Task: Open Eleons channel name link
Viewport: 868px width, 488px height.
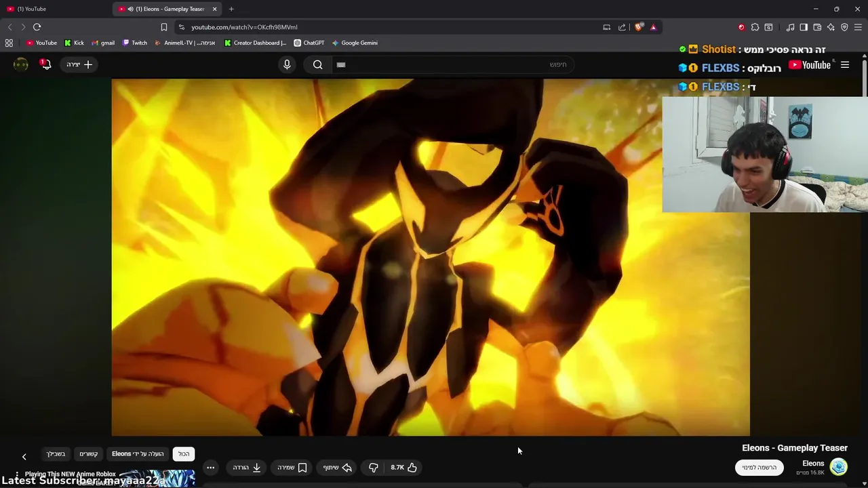Action: 813,464
